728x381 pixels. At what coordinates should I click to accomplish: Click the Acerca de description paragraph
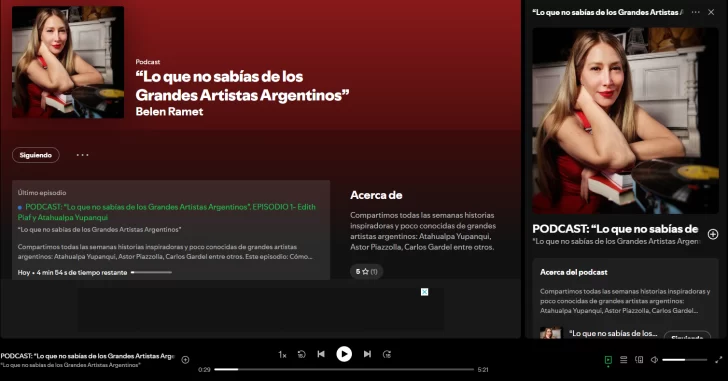coord(423,231)
